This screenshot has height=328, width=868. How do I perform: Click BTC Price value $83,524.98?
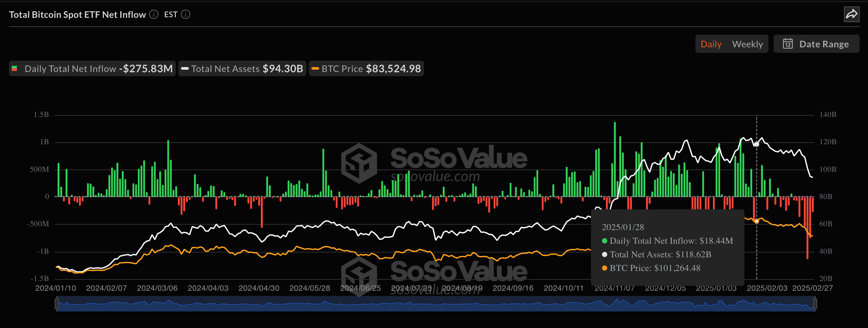point(393,69)
